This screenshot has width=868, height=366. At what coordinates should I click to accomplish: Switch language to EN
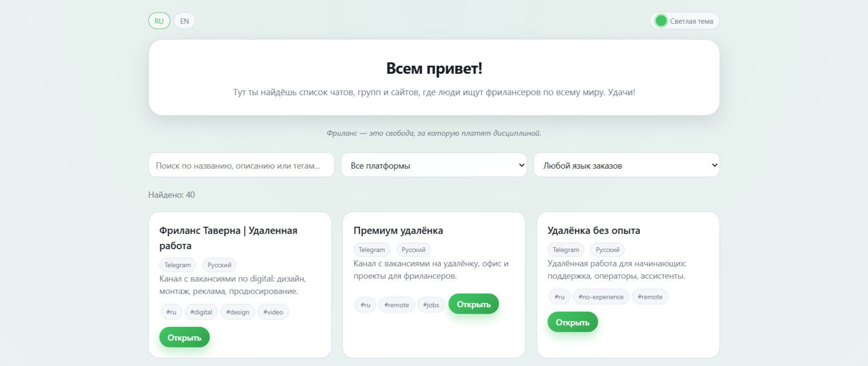point(184,21)
